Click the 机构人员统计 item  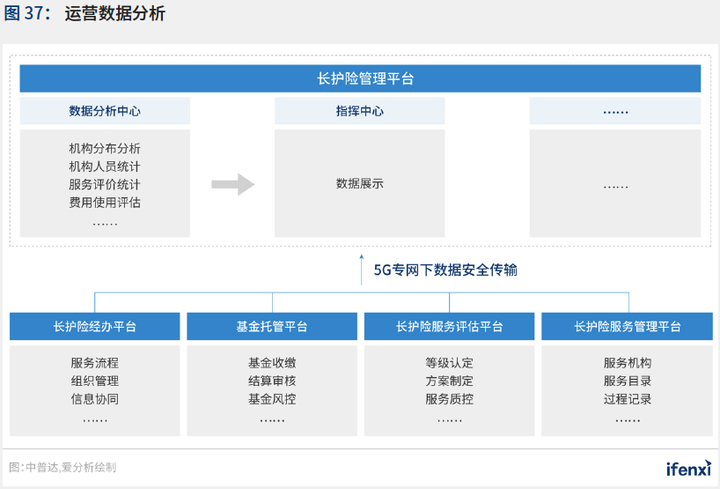[x=105, y=166]
